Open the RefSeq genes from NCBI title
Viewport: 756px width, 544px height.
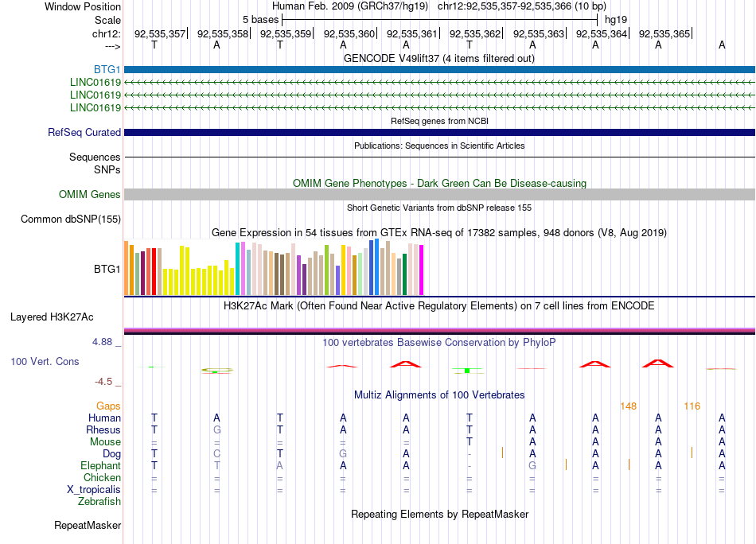[439, 121]
